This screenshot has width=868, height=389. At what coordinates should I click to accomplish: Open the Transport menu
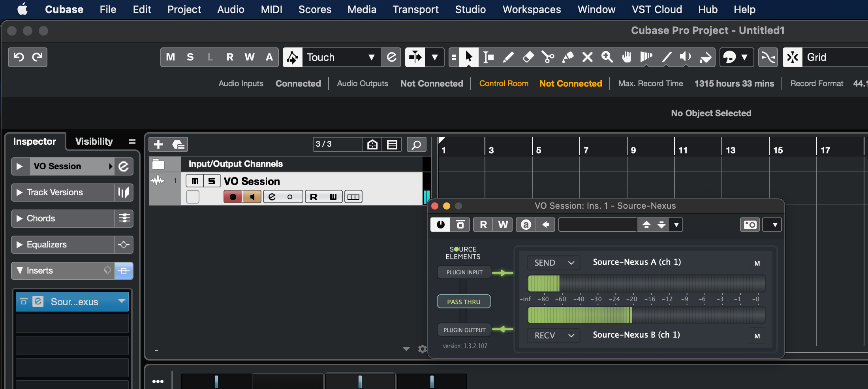(415, 9)
